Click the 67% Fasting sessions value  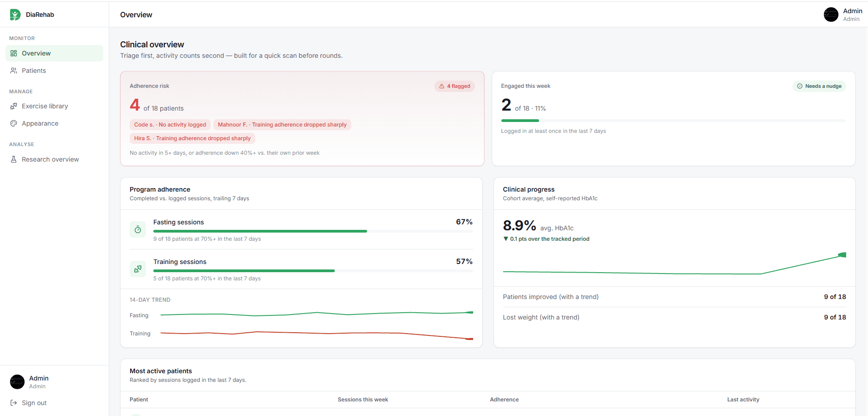[x=464, y=222]
